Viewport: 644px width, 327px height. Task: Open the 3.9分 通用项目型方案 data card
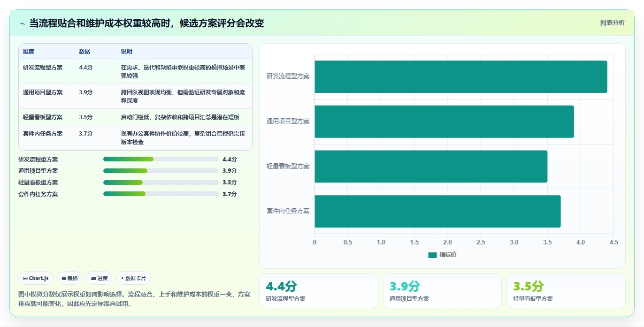(x=442, y=291)
